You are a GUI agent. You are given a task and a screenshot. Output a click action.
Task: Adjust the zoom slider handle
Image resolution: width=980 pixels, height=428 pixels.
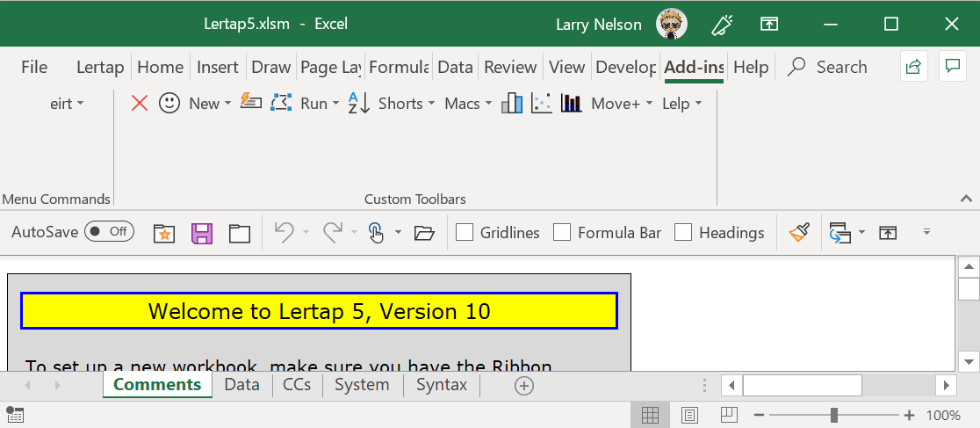[833, 415]
